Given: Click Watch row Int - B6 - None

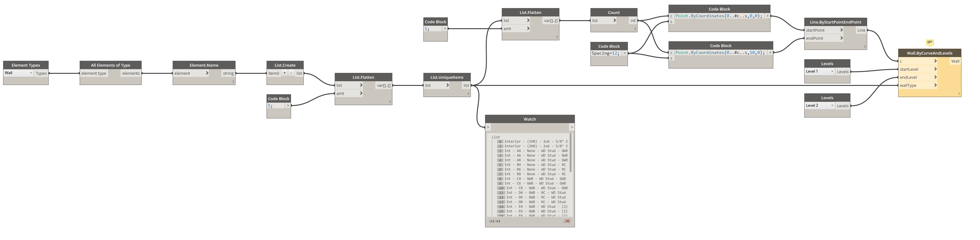Looking at the screenshot, I should (536, 169).
